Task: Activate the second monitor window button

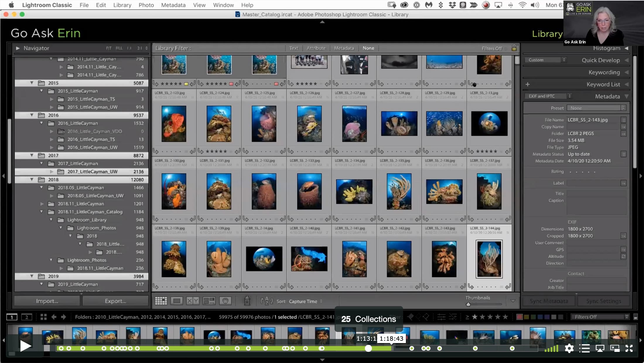Action: (x=27, y=317)
